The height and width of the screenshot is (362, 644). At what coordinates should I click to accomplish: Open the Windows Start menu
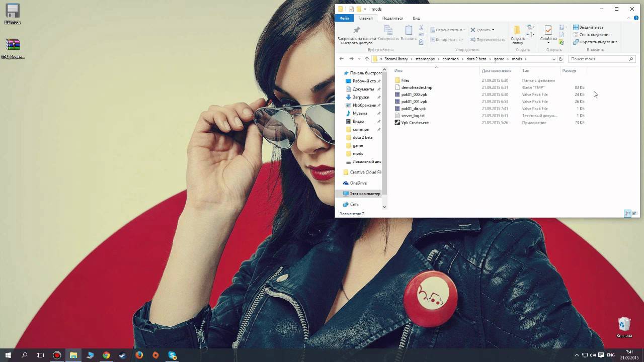point(8,355)
